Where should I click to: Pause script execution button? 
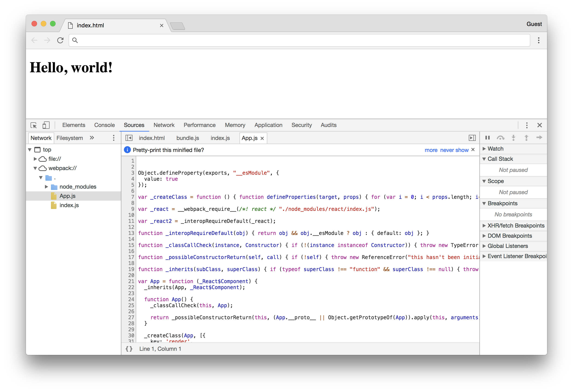click(x=488, y=138)
